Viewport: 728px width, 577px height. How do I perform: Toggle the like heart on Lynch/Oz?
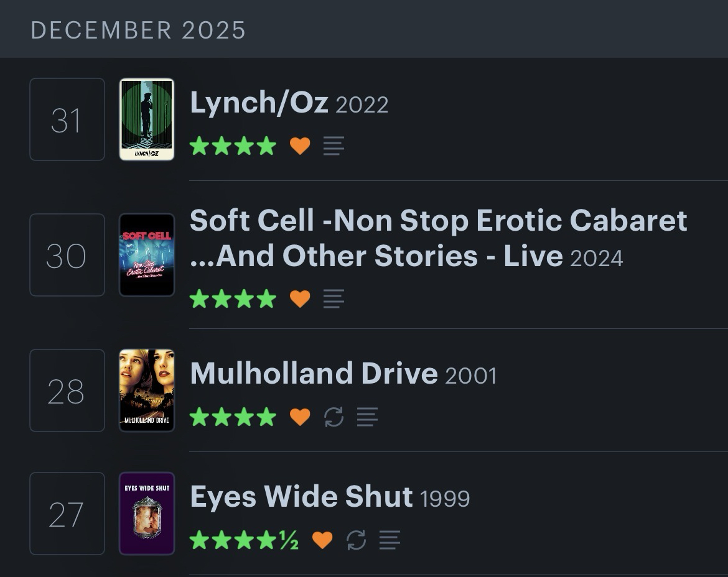click(300, 146)
